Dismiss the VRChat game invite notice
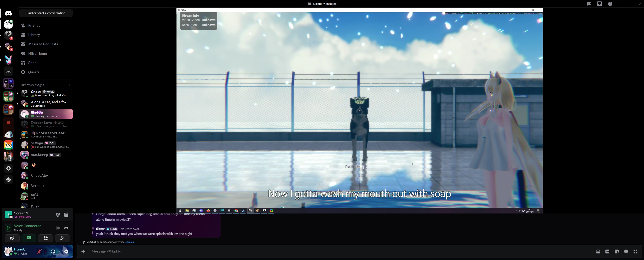Image resolution: width=644 pixels, height=260 pixels. pyautogui.click(x=129, y=242)
